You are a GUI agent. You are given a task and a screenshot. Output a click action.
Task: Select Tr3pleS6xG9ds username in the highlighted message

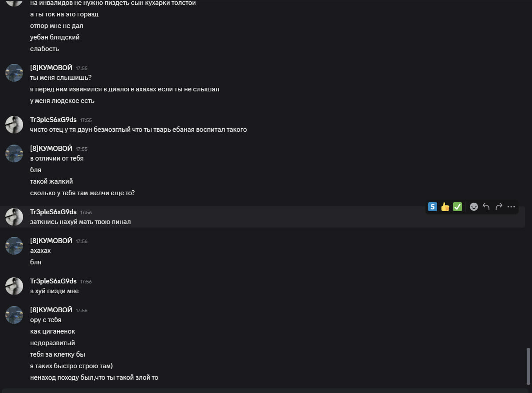[53, 212]
